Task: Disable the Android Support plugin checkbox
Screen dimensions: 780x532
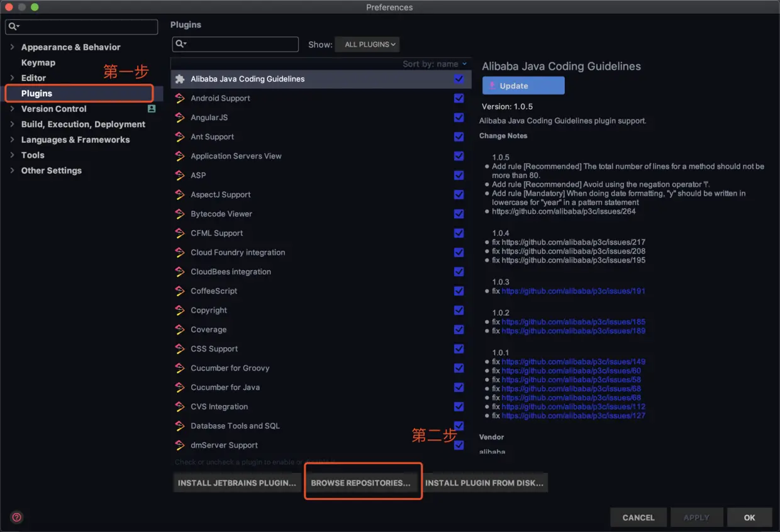Action: click(x=459, y=98)
